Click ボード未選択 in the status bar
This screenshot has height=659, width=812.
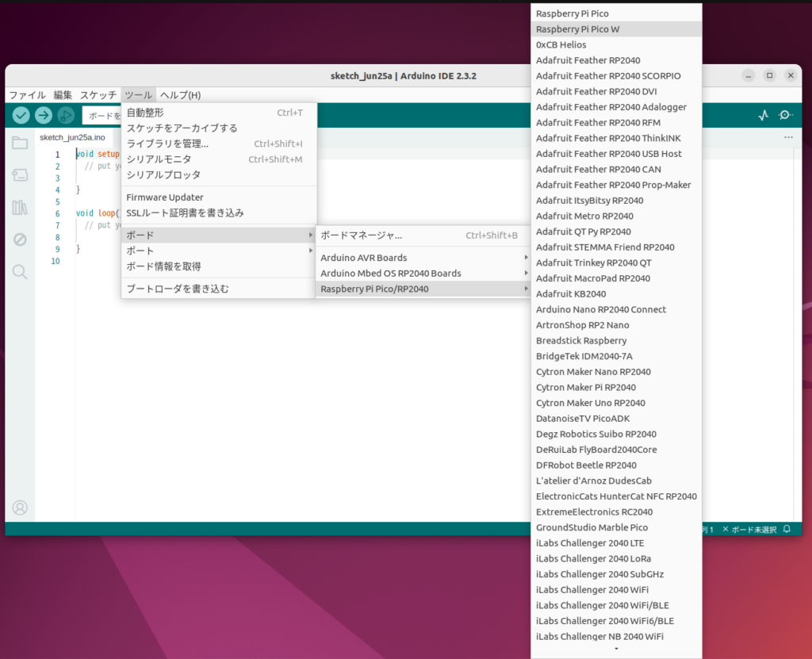pyautogui.click(x=749, y=530)
